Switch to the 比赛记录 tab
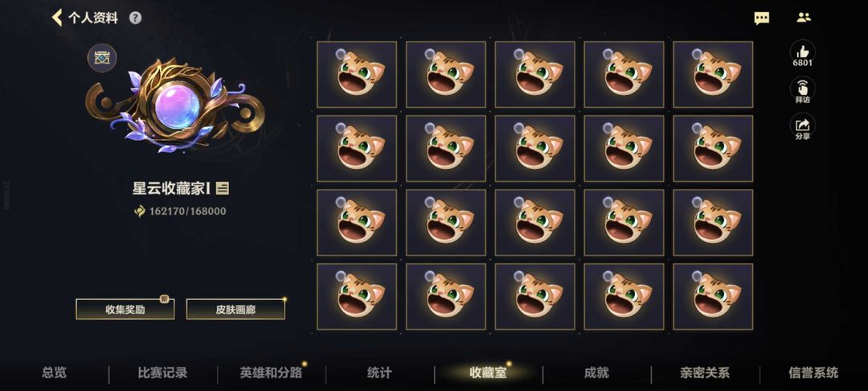Screen dimensions: 868x391 click(x=162, y=372)
